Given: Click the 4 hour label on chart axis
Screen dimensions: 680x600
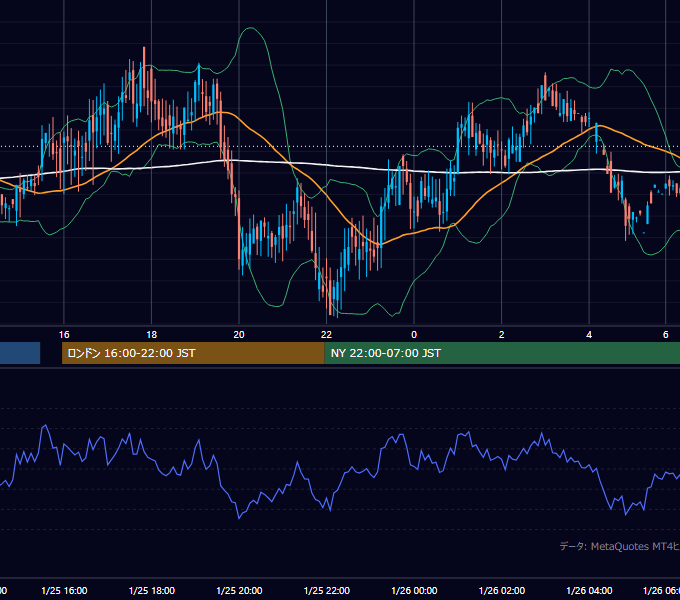Looking at the screenshot, I should click(x=589, y=334).
